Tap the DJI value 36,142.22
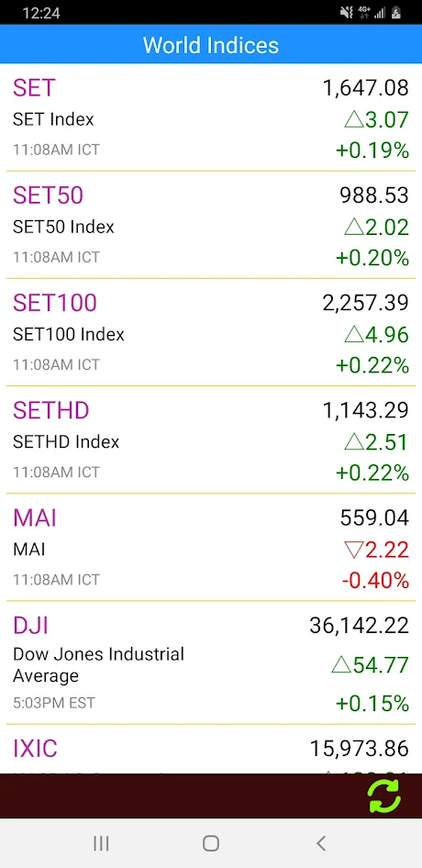Image resolution: width=422 pixels, height=868 pixels. pyautogui.click(x=359, y=626)
